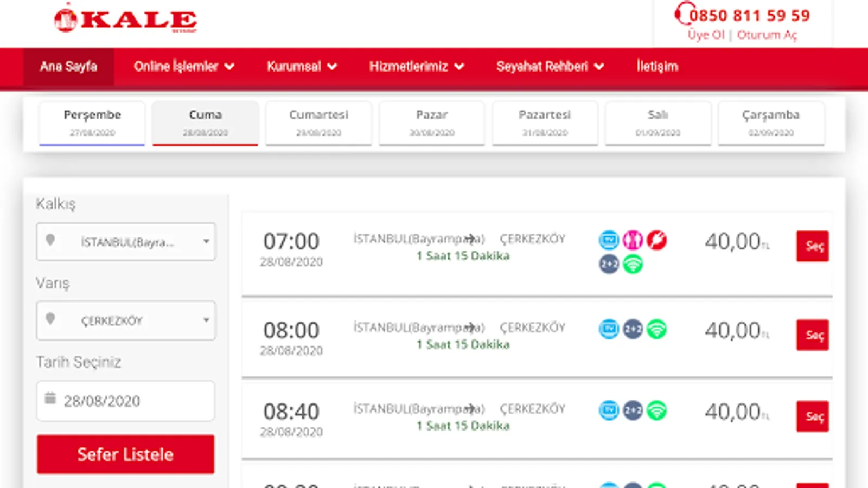The height and width of the screenshot is (488, 868).
Task: Click '1 Saat 15 Dakika' on the 07:00 trip
Action: tap(463, 256)
